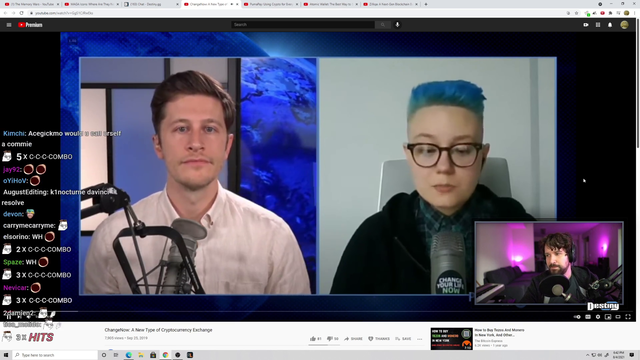Screen dimensions: 640x360
Task: Switch to the PumaPay Using Crypto tab
Action: tap(270, 4)
